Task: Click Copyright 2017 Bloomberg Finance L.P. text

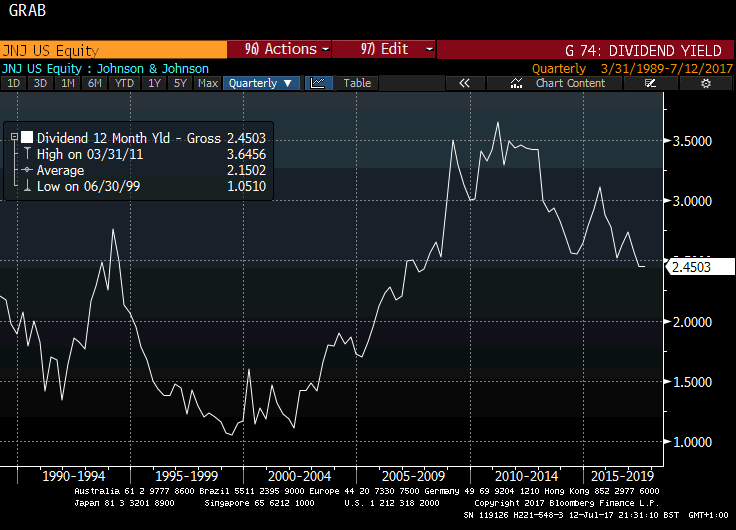Action: pos(567,503)
